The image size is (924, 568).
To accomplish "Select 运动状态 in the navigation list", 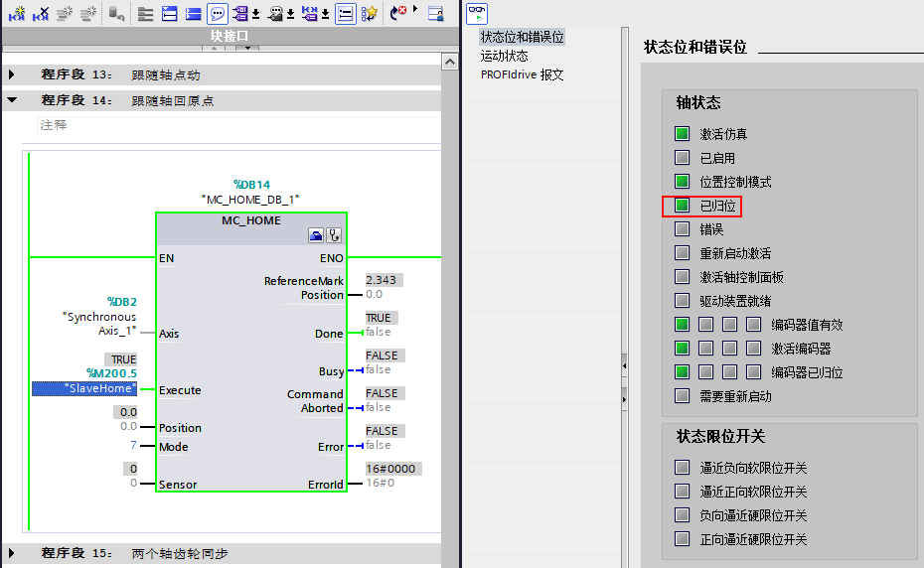I will [505, 56].
